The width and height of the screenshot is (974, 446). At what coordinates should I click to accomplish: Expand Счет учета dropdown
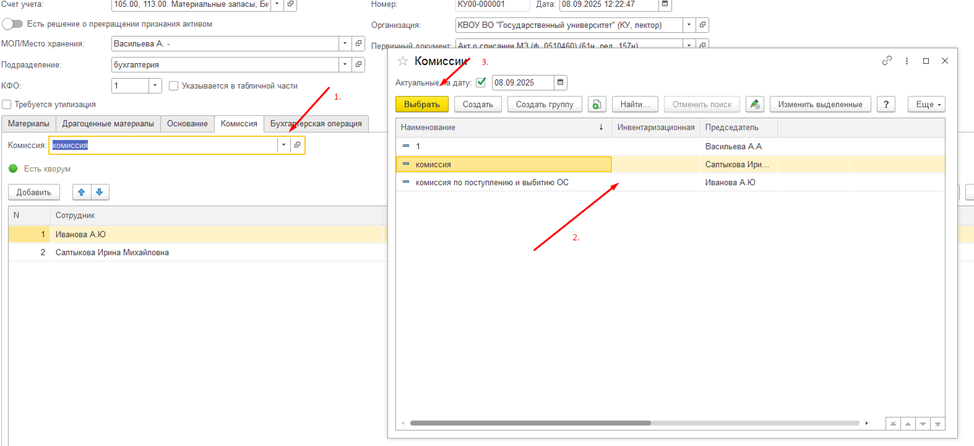point(277,4)
